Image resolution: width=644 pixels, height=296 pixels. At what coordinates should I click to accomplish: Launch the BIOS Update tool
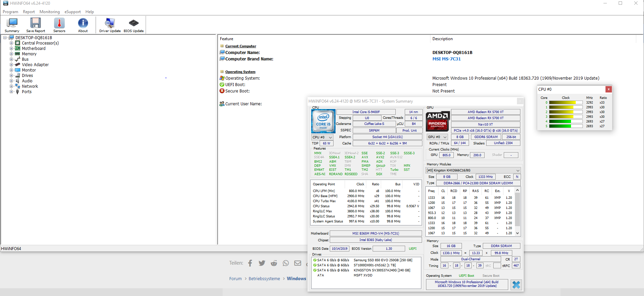click(133, 25)
